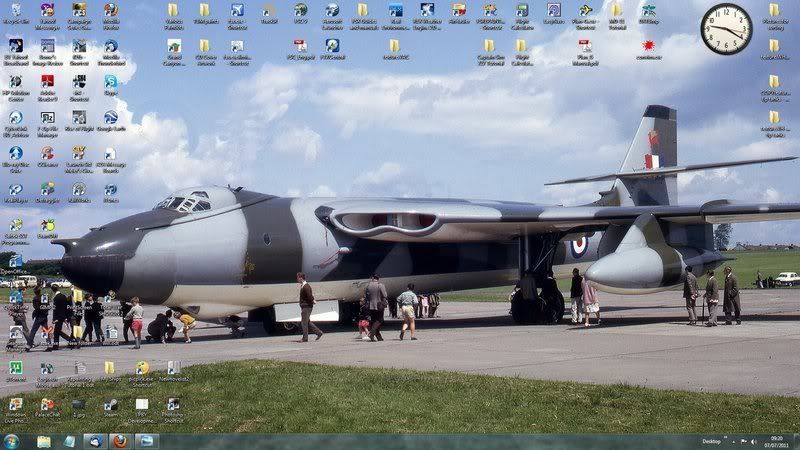Image resolution: width=800 pixels, height=450 pixels.
Task: Select the Captain Sim 757 Tutorial folder
Action: 490,53
